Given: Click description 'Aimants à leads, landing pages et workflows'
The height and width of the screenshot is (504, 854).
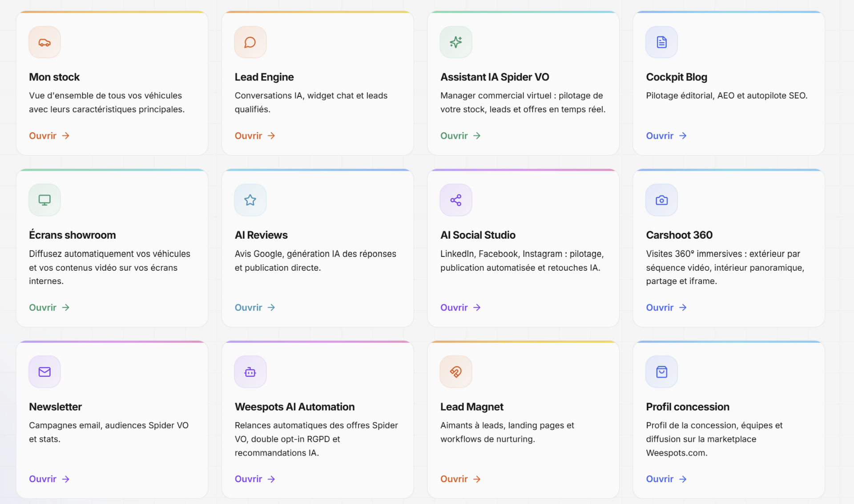Looking at the screenshot, I should click(507, 432).
